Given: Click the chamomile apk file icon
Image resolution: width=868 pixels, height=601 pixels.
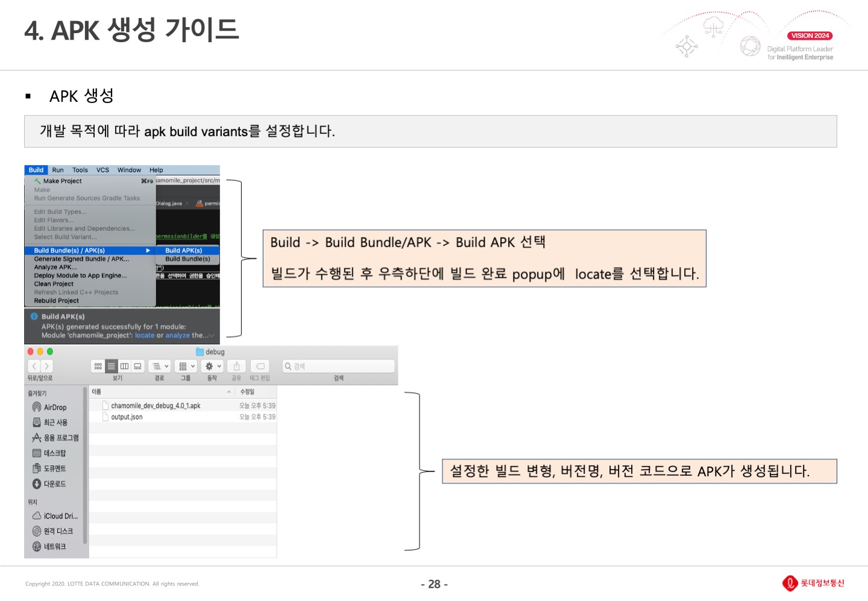Looking at the screenshot, I should point(105,406).
